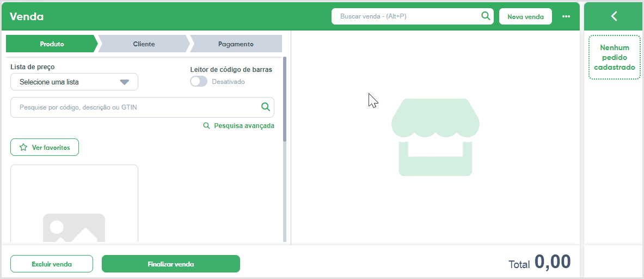Click the Nenhum pedido cadastrado box

coord(615,57)
